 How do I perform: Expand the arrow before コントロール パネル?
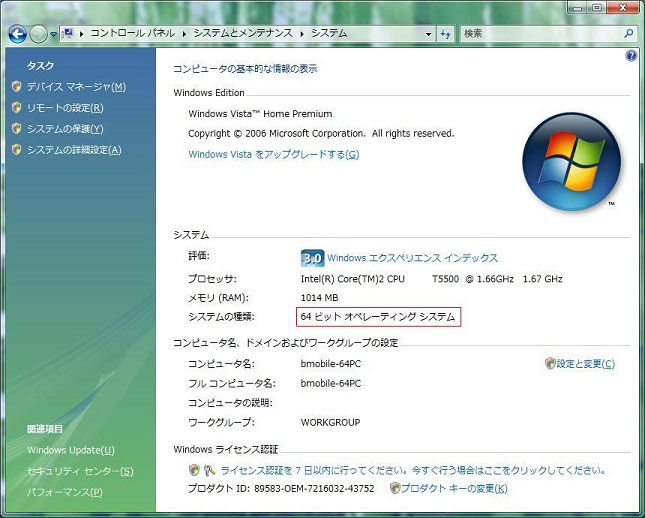[81, 34]
